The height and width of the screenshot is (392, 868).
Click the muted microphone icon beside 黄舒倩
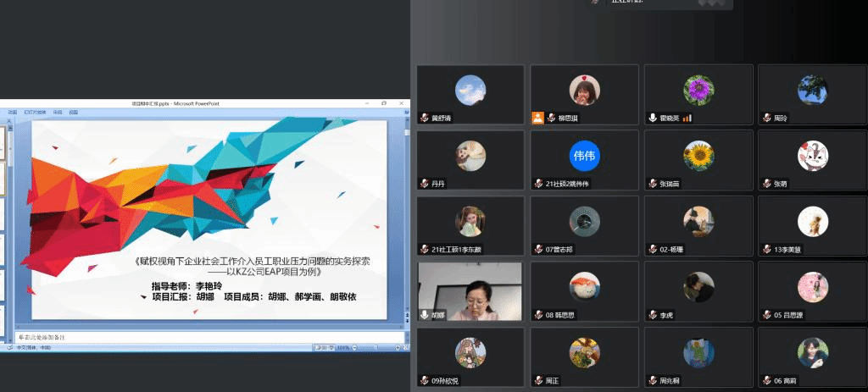[425, 119]
